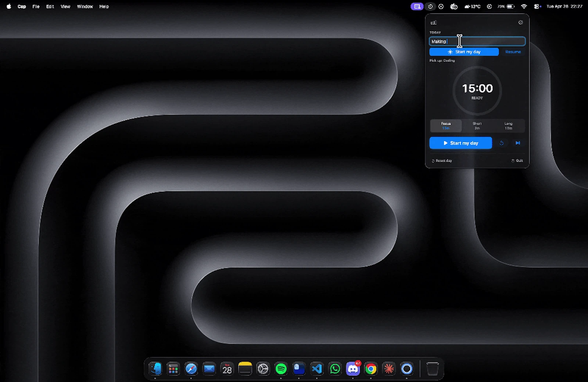Open the Apple menu
This screenshot has height=382, width=588.
tap(9, 6)
